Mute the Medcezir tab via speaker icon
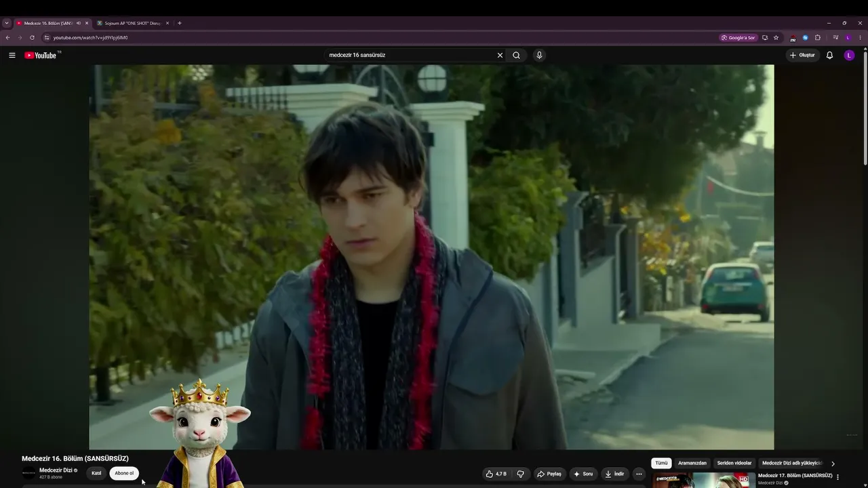 click(x=78, y=23)
